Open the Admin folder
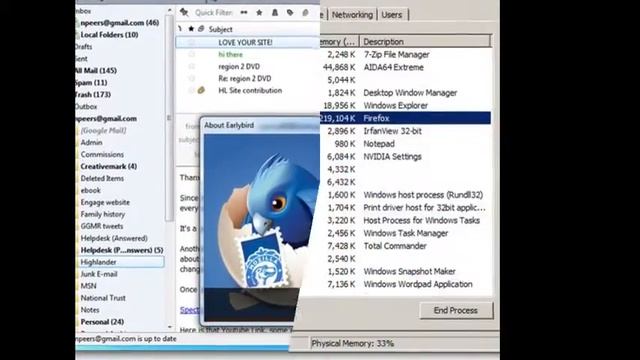Image resolution: width=640 pixels, height=360 pixels. [91, 142]
